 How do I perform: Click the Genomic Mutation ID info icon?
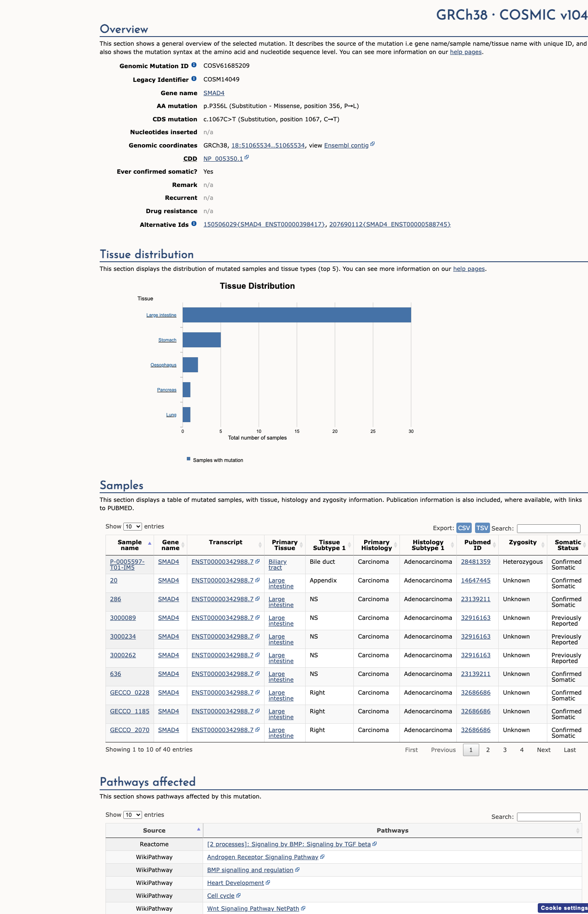(x=194, y=65)
